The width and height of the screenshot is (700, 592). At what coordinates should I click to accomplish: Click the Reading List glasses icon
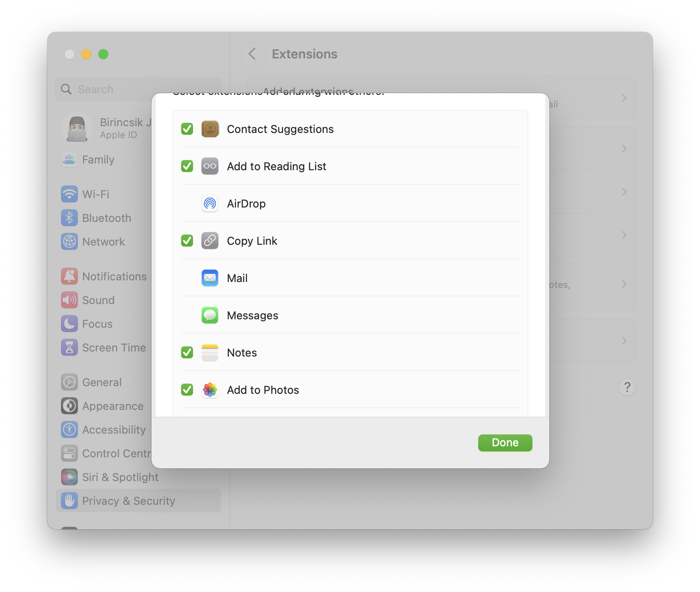click(210, 166)
